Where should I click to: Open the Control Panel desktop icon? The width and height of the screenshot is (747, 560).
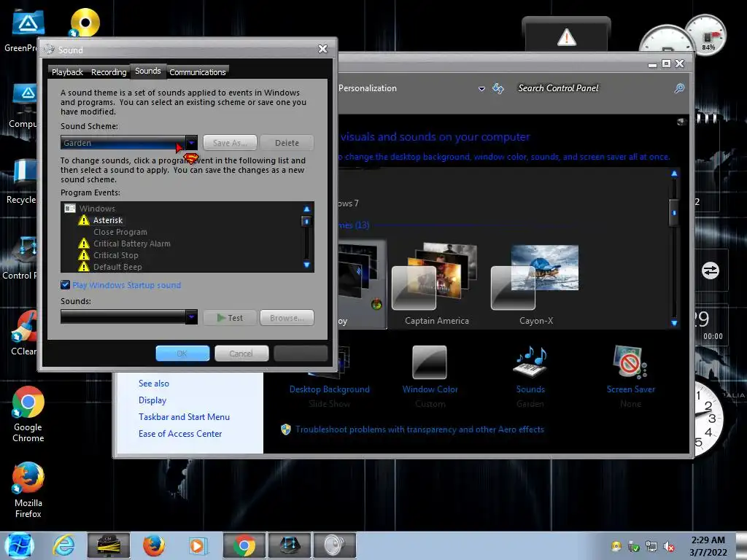[x=21, y=257]
